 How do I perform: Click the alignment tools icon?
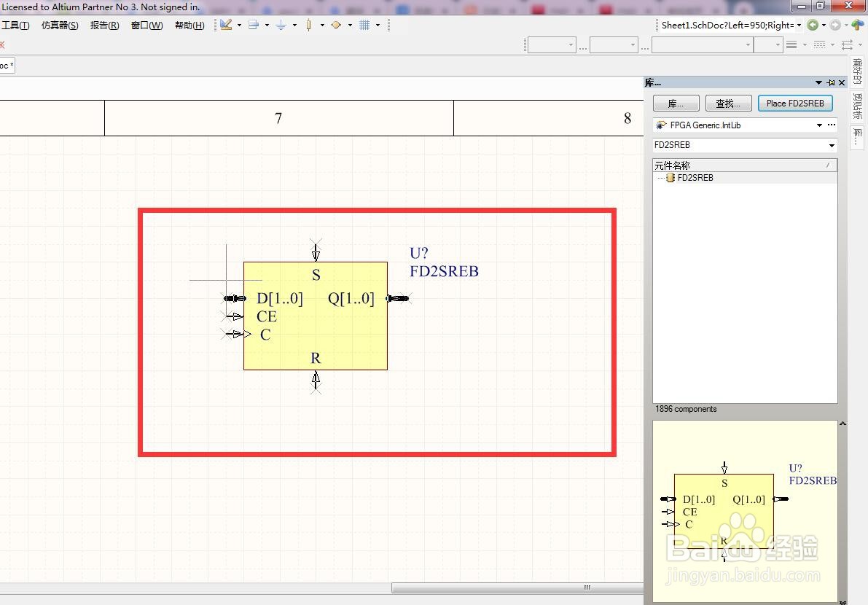(254, 25)
